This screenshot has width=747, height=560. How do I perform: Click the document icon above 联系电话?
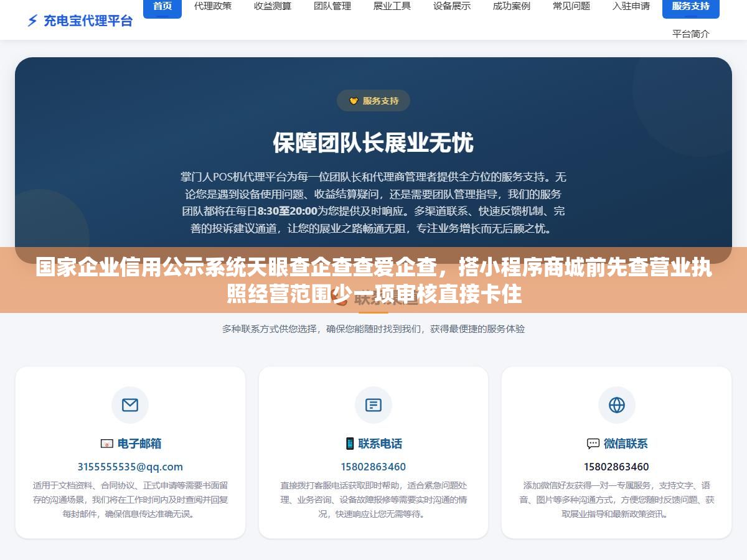point(374,405)
